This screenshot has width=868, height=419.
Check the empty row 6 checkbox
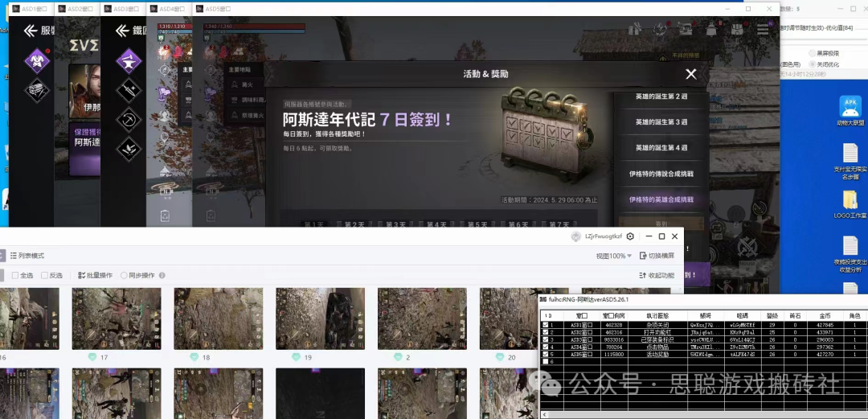pyautogui.click(x=546, y=361)
